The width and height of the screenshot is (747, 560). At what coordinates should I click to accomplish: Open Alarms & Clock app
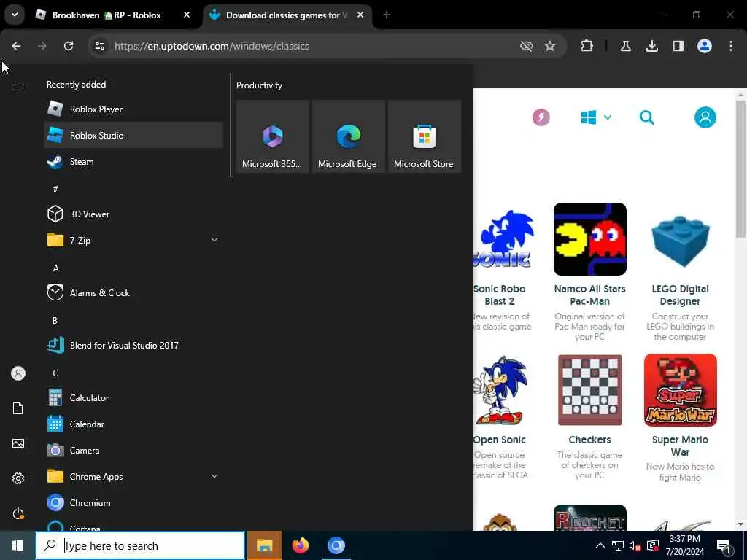(133, 292)
